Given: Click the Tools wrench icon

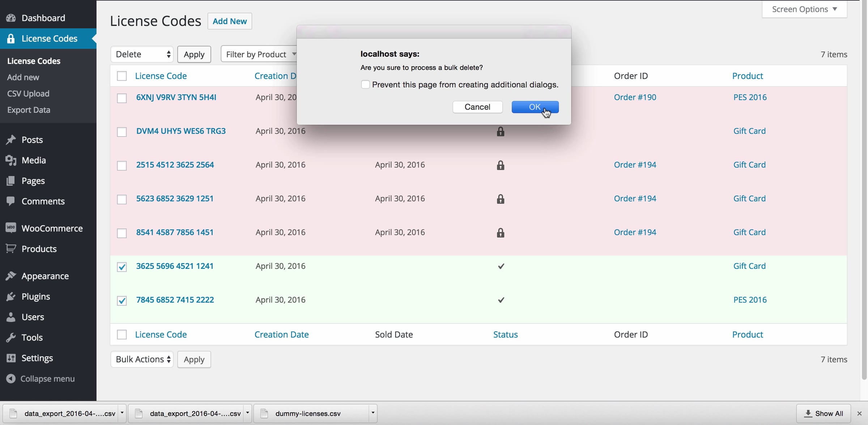Looking at the screenshot, I should pyautogui.click(x=11, y=338).
